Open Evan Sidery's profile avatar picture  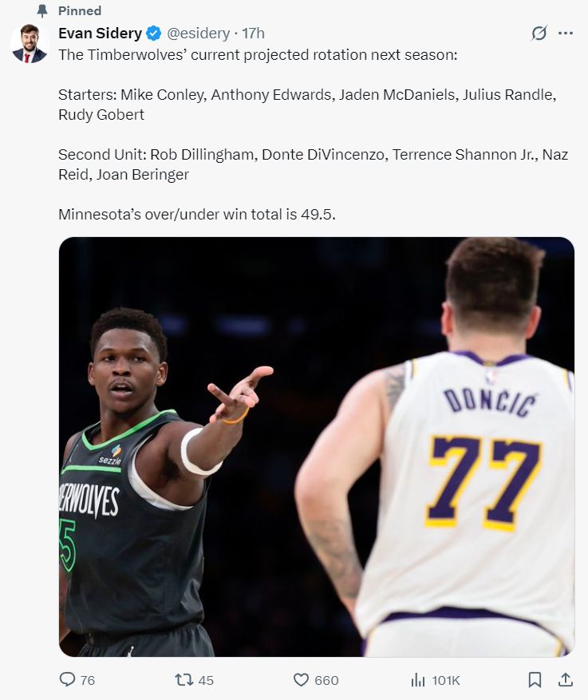30,43
